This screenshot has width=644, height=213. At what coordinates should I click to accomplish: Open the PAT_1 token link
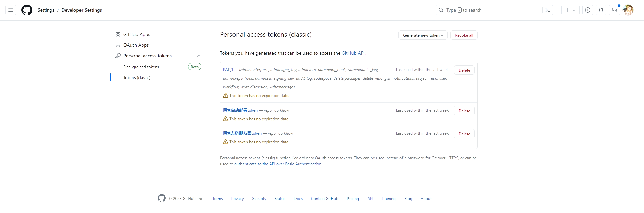[x=228, y=70]
